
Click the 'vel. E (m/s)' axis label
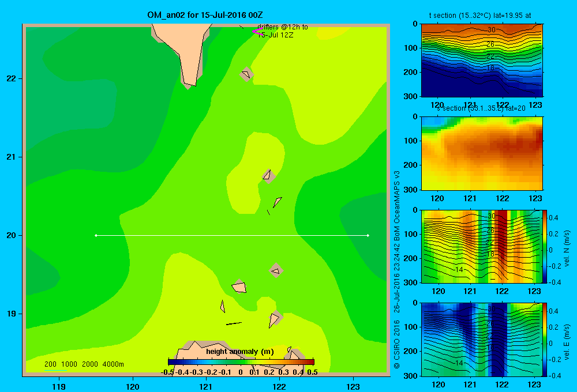tap(567, 342)
